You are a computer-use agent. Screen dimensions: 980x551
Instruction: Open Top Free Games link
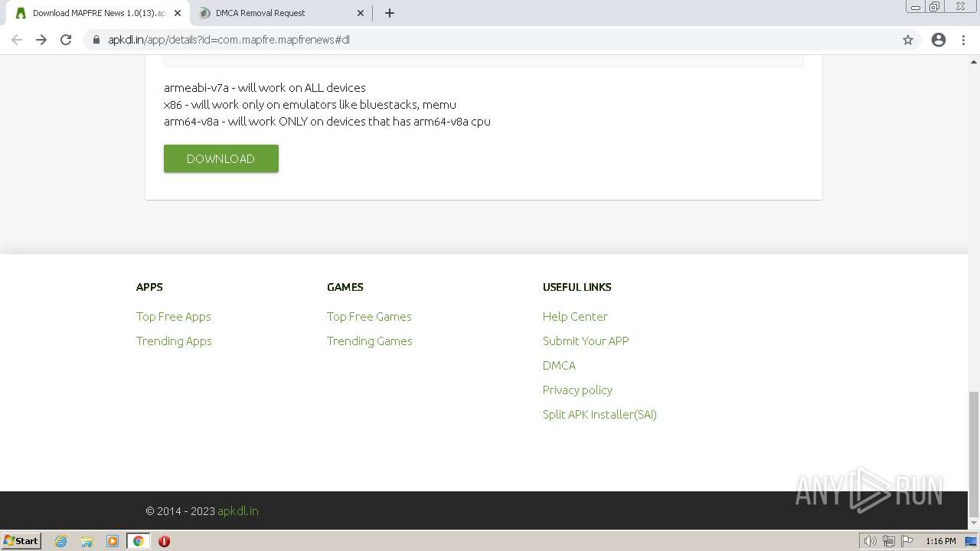tap(369, 316)
